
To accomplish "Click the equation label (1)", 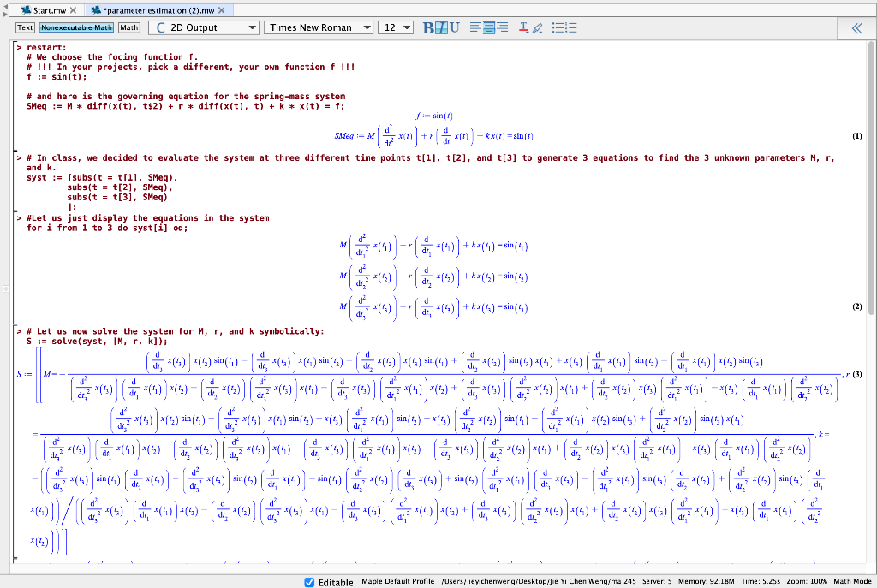I will [x=856, y=136].
